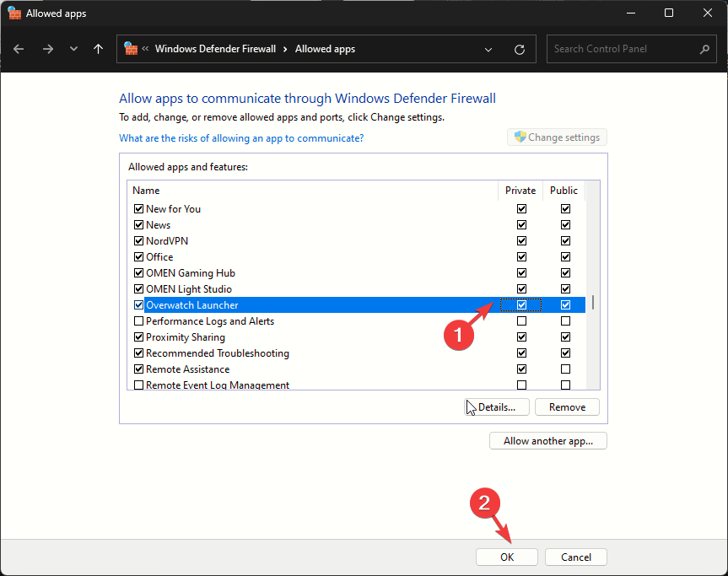
Task: Toggle Overwatch Launcher Public checkbox
Action: (x=565, y=305)
